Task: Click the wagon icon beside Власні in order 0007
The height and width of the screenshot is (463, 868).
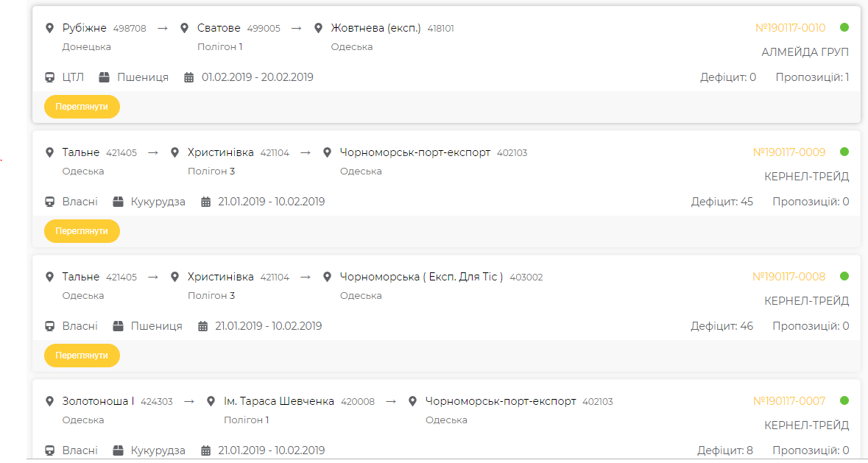Action: click(50, 450)
